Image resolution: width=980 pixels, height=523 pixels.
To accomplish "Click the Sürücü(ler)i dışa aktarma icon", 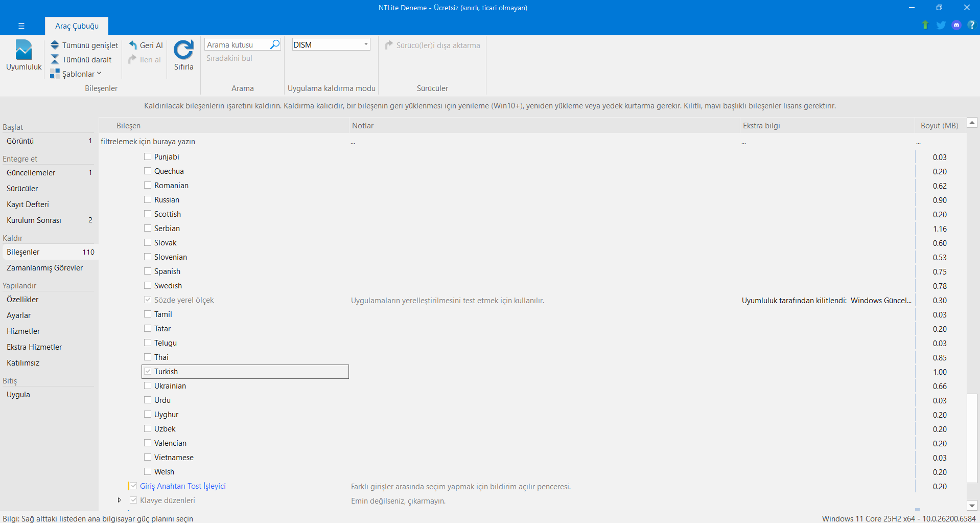I will 389,45.
